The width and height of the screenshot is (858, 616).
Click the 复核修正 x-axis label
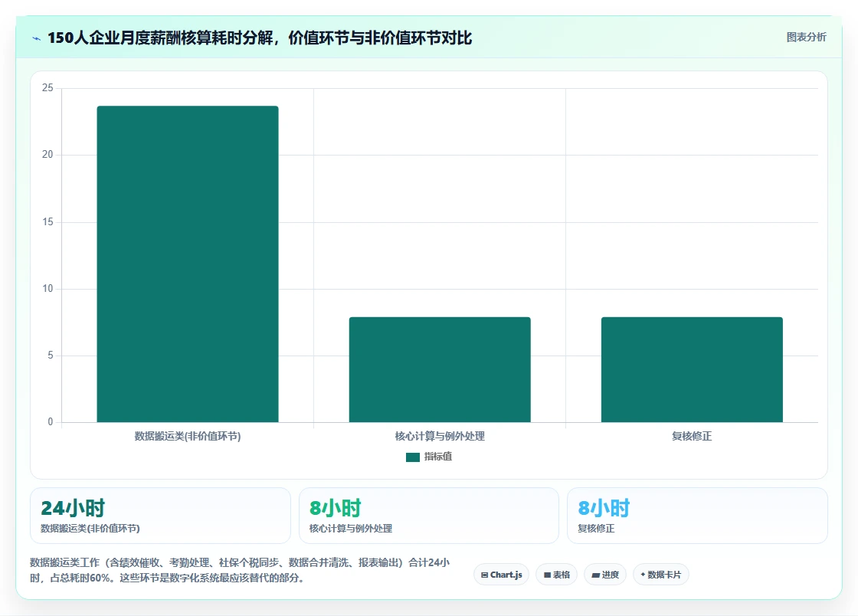(692, 436)
